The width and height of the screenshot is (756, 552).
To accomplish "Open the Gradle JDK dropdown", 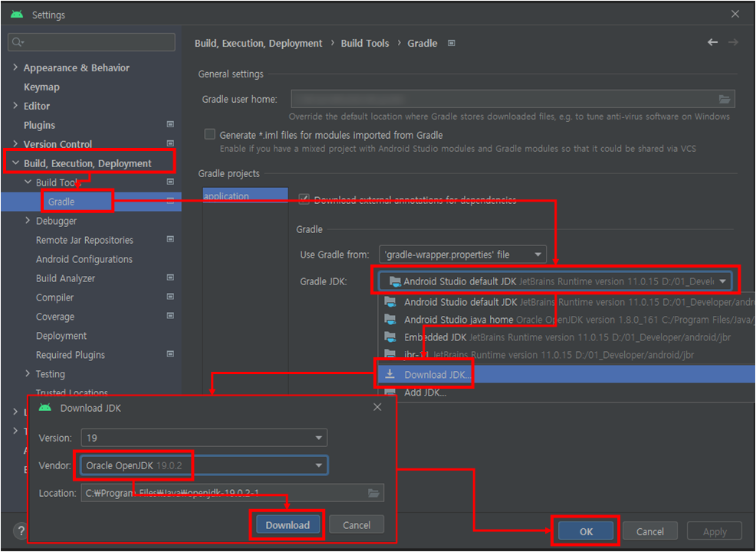I will pyautogui.click(x=555, y=281).
